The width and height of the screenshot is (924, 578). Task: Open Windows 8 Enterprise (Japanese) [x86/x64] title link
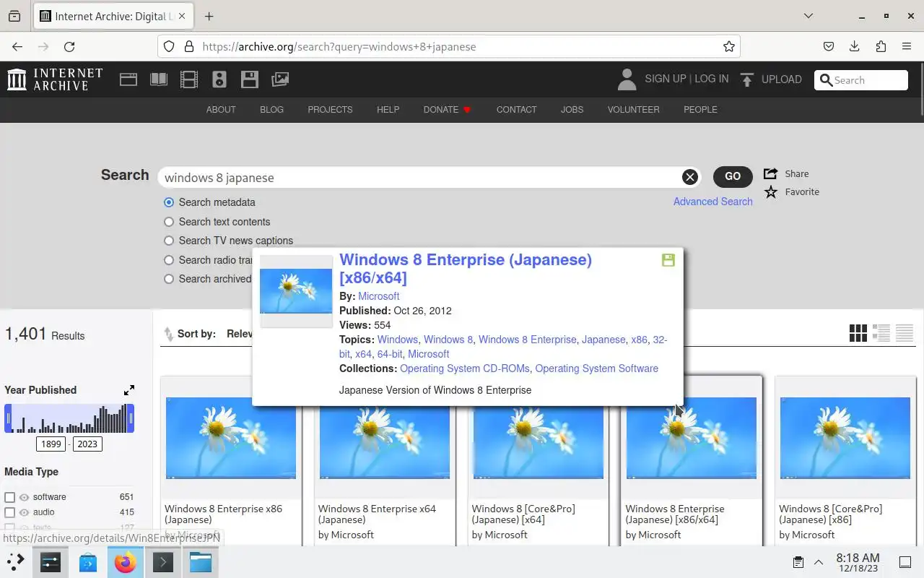(466, 269)
